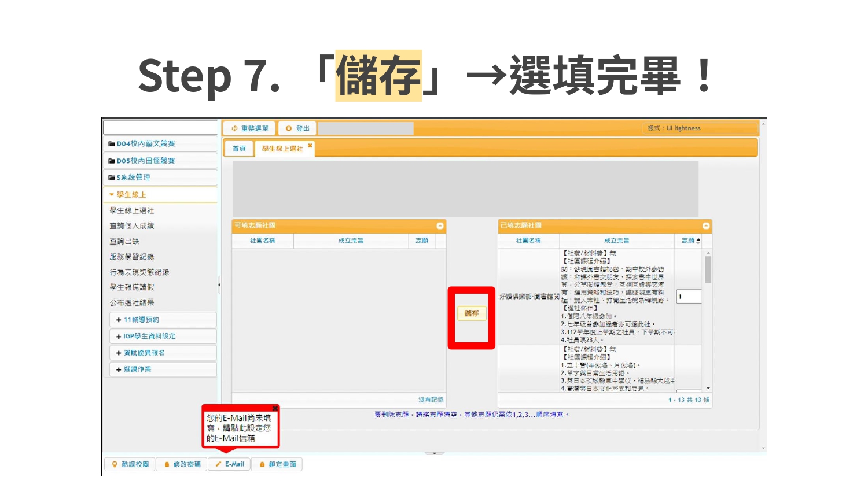The height and width of the screenshot is (488, 868).
Task: Click the 重整選單 refresh icon
Action: pos(235,128)
